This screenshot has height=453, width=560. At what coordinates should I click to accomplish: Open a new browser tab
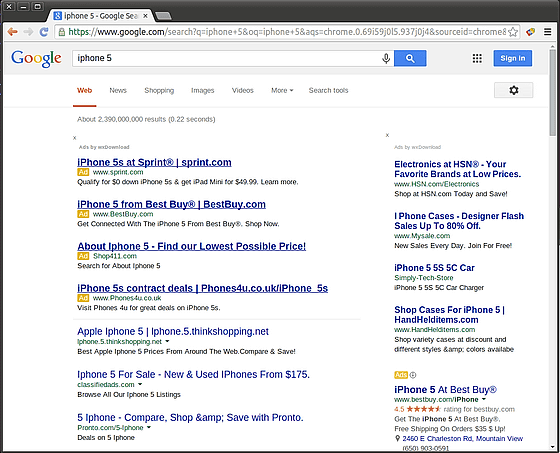tap(164, 16)
